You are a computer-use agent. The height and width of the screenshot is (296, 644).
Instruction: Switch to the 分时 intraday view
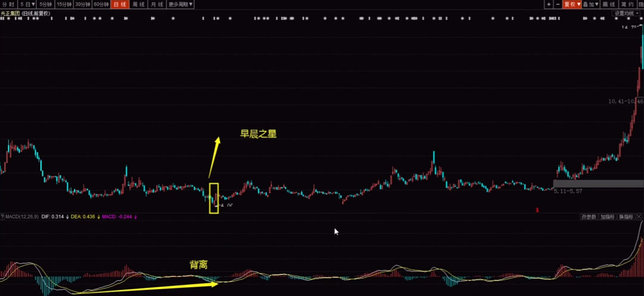pyautogui.click(x=8, y=5)
